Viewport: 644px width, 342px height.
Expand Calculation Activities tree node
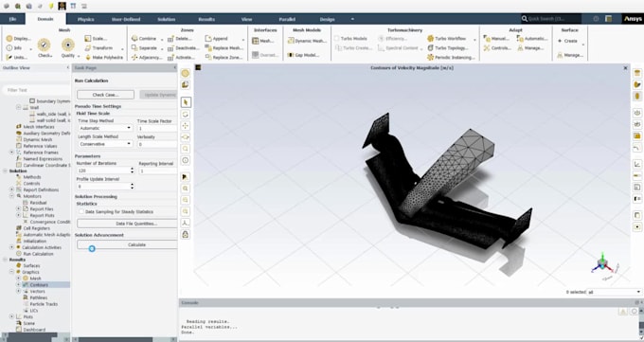pyautogui.click(x=12, y=247)
